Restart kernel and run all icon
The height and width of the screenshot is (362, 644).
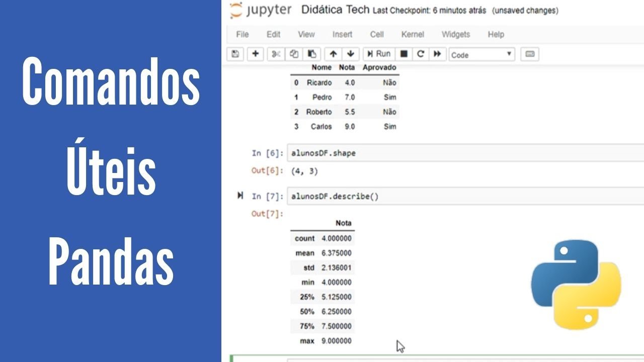(x=437, y=54)
